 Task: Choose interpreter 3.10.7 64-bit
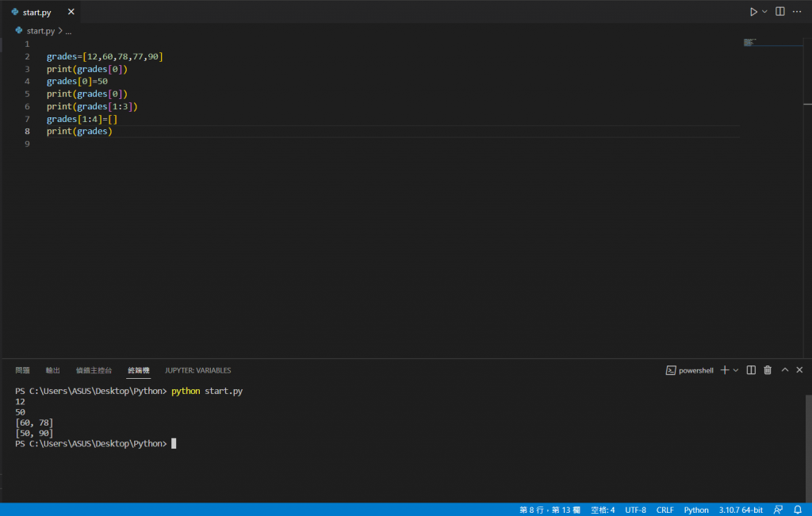click(741, 510)
